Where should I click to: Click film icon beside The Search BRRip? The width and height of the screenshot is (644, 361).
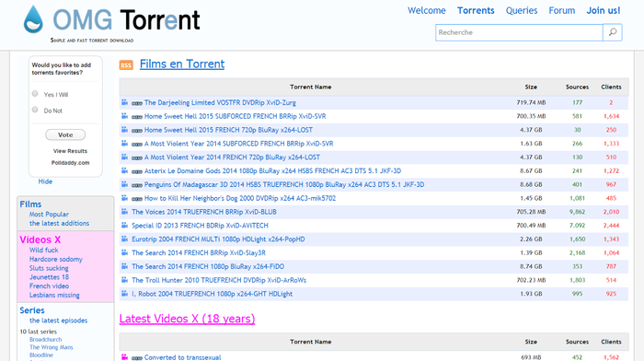[124, 252]
